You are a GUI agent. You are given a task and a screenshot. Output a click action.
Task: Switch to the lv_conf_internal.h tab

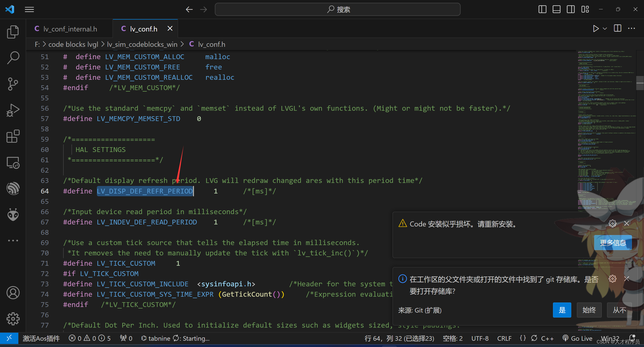coord(70,28)
